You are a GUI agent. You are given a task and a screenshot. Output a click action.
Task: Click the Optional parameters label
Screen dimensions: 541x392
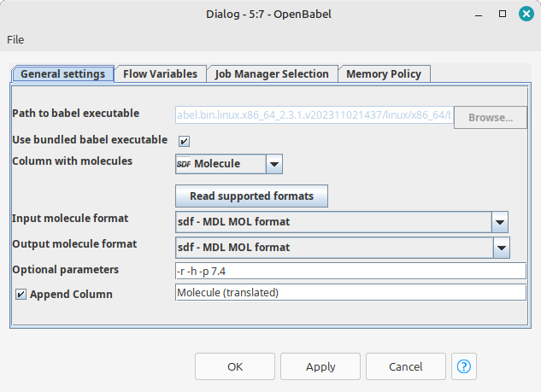(65, 269)
